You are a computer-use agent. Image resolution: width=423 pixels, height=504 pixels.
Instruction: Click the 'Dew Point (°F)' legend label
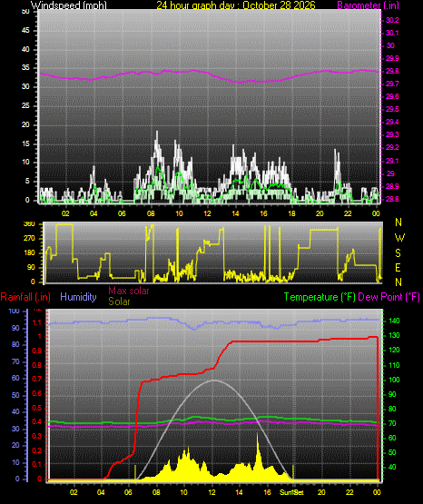389,297
